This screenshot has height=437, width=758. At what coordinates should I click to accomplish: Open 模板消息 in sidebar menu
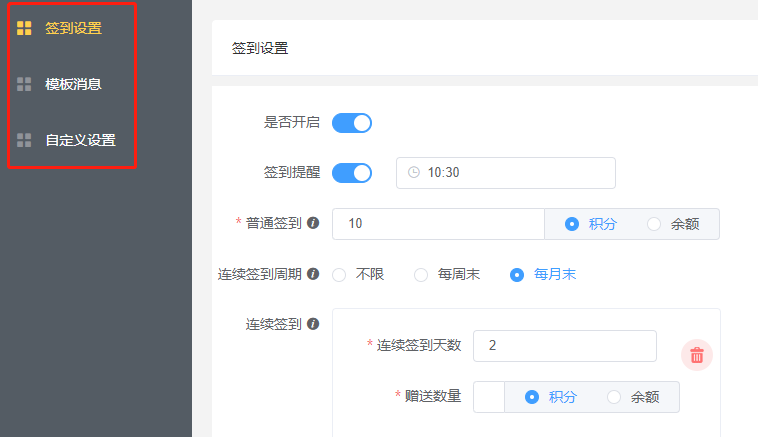pyautogui.click(x=73, y=84)
